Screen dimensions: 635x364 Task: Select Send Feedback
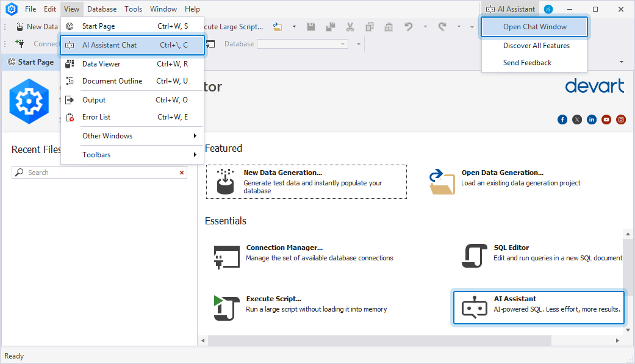click(534, 63)
